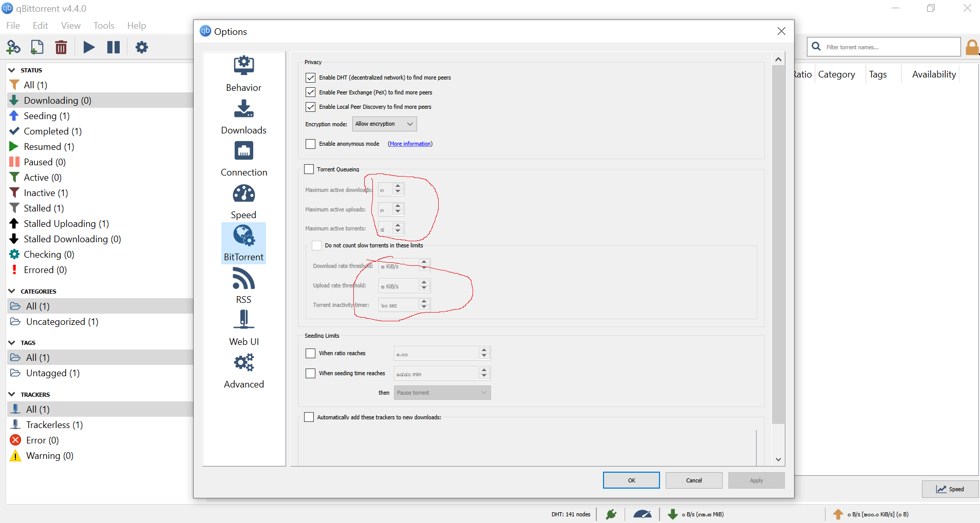Click Availability column header
The width and height of the screenshot is (980, 523).
pos(934,74)
